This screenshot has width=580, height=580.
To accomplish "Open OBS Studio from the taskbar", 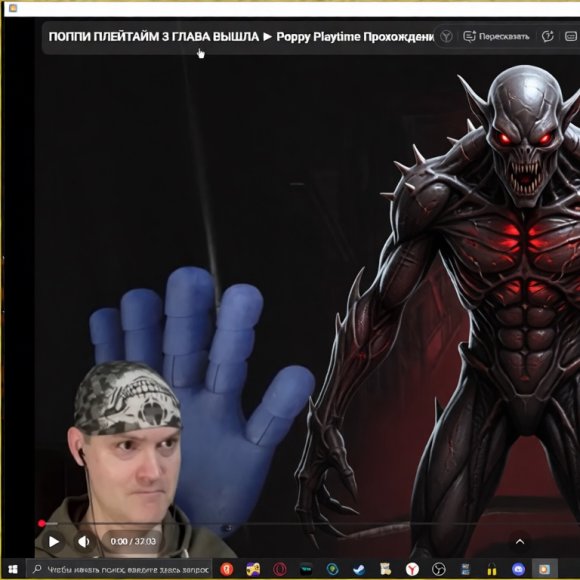I will pos(439,569).
